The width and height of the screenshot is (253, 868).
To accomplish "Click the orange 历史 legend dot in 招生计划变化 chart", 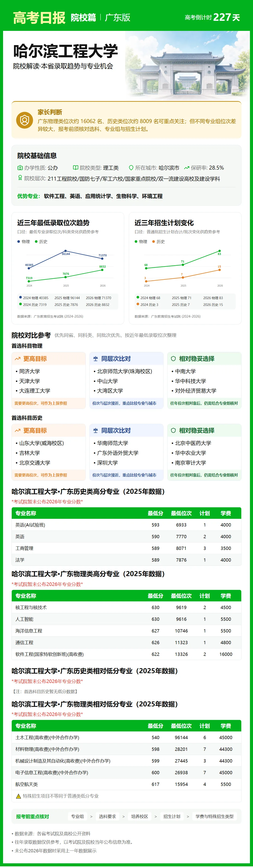I will click(153, 241).
